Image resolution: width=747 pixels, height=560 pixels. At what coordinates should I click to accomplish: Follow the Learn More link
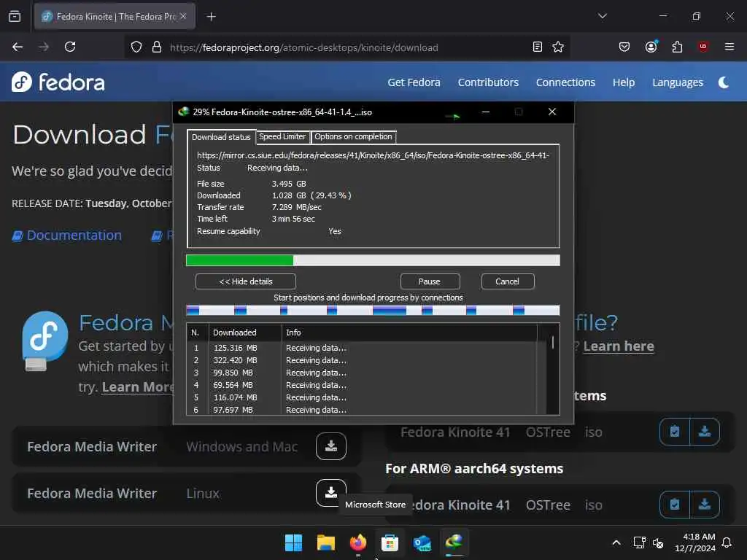[137, 386]
